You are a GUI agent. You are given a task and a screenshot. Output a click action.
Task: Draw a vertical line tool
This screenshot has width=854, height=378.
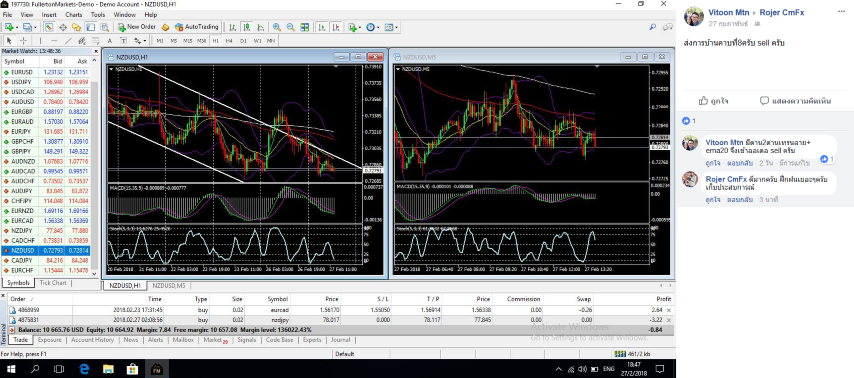pos(40,41)
